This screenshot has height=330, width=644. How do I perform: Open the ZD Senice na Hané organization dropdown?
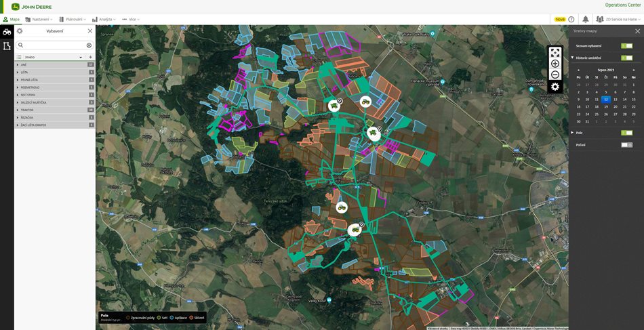[x=618, y=19]
